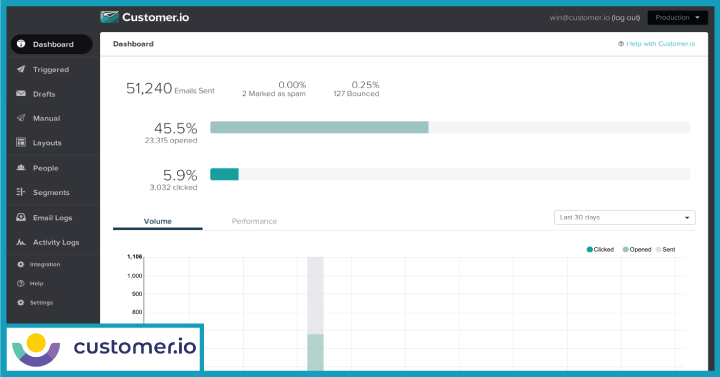This screenshot has height=377, width=720.
Task: Click the Email Logs inbox icon
Action: (x=21, y=217)
